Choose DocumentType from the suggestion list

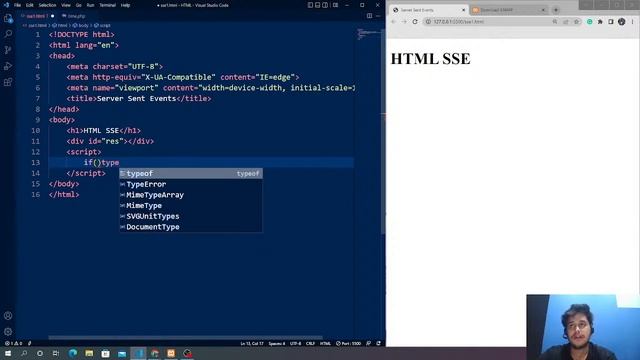(x=191, y=227)
